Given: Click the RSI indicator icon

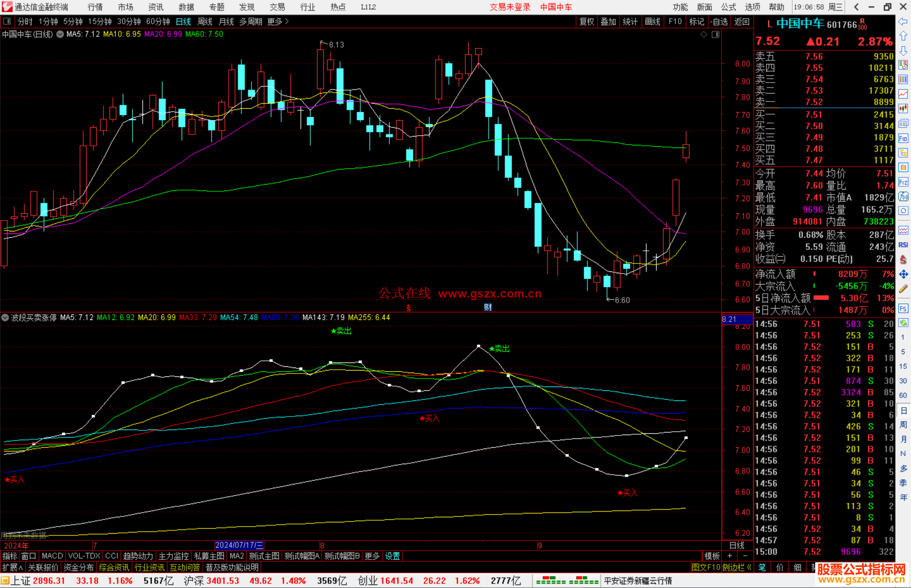Looking at the screenshot, I should click(x=903, y=245).
